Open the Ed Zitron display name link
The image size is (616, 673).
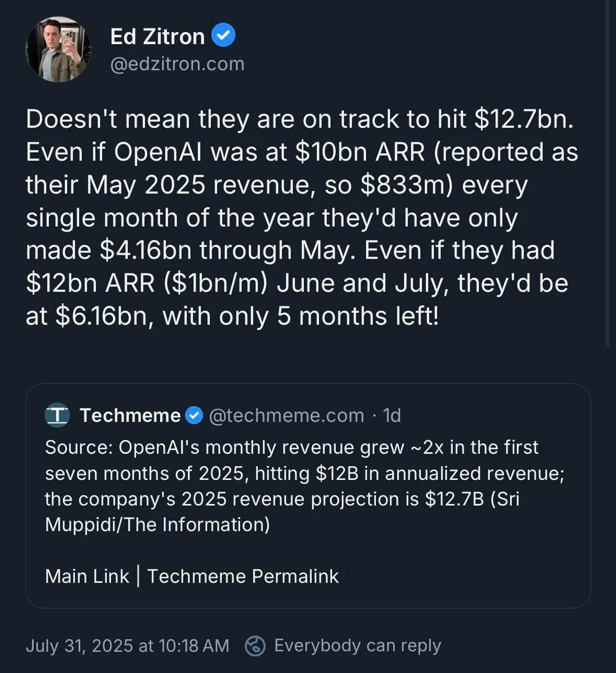click(x=157, y=36)
